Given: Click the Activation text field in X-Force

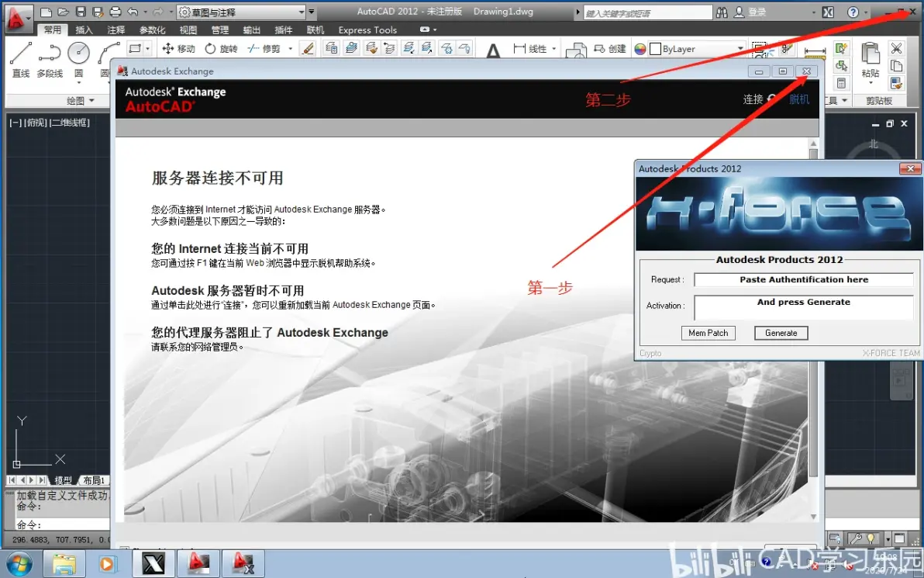Looking at the screenshot, I should tap(804, 307).
